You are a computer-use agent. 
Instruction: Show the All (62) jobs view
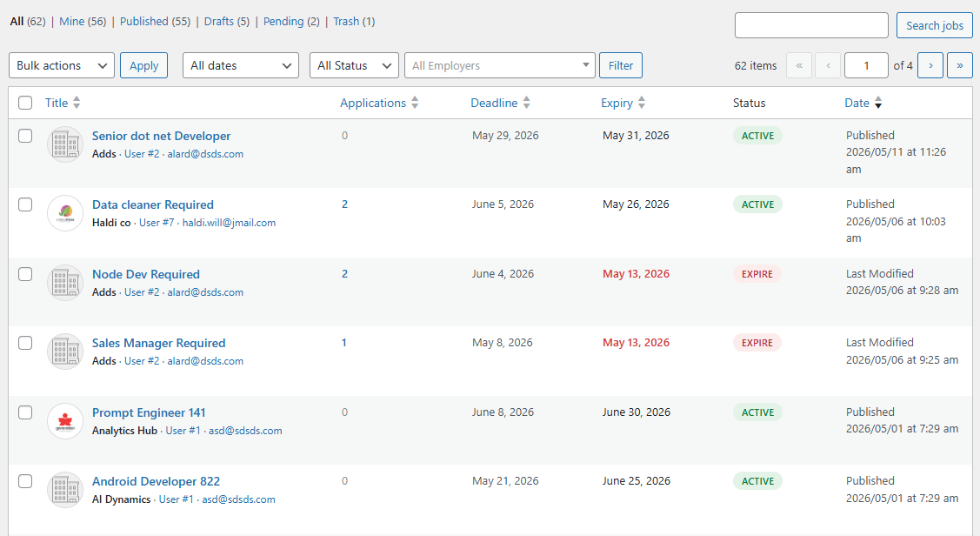28,21
